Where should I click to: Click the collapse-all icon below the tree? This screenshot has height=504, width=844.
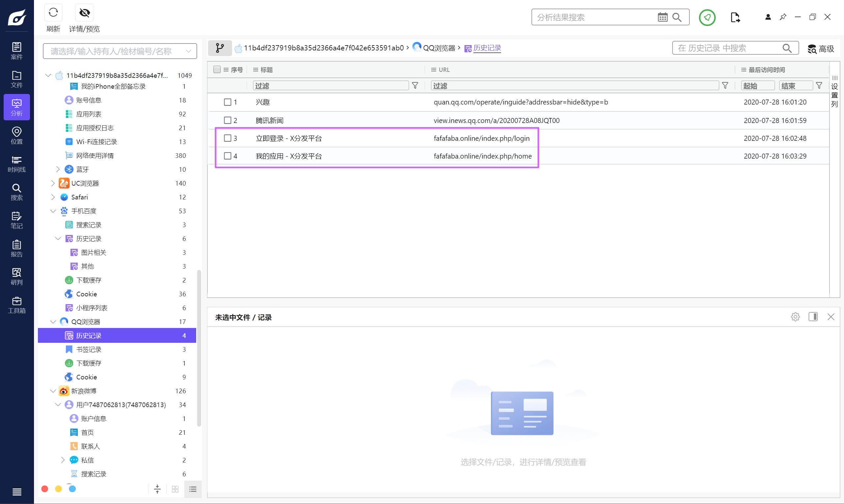(157, 489)
